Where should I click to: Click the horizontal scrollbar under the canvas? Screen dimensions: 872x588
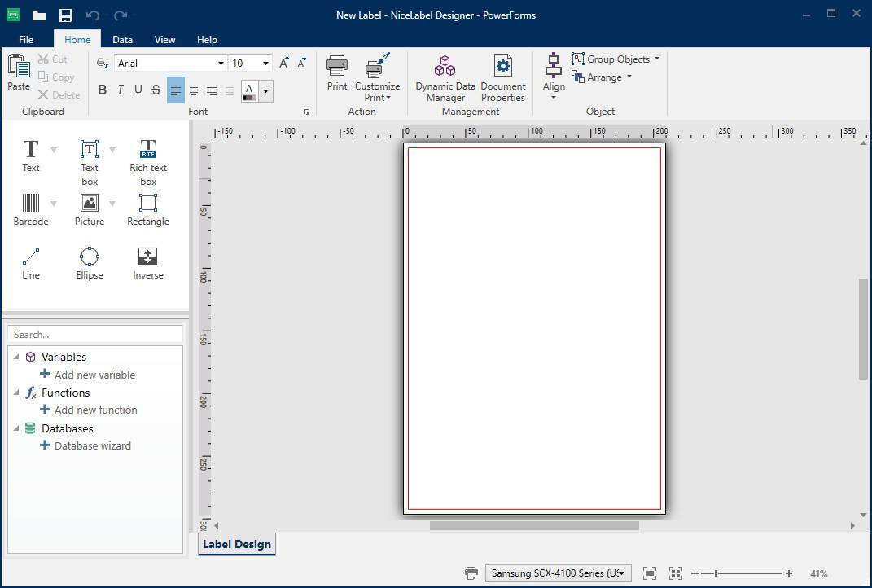(534, 525)
